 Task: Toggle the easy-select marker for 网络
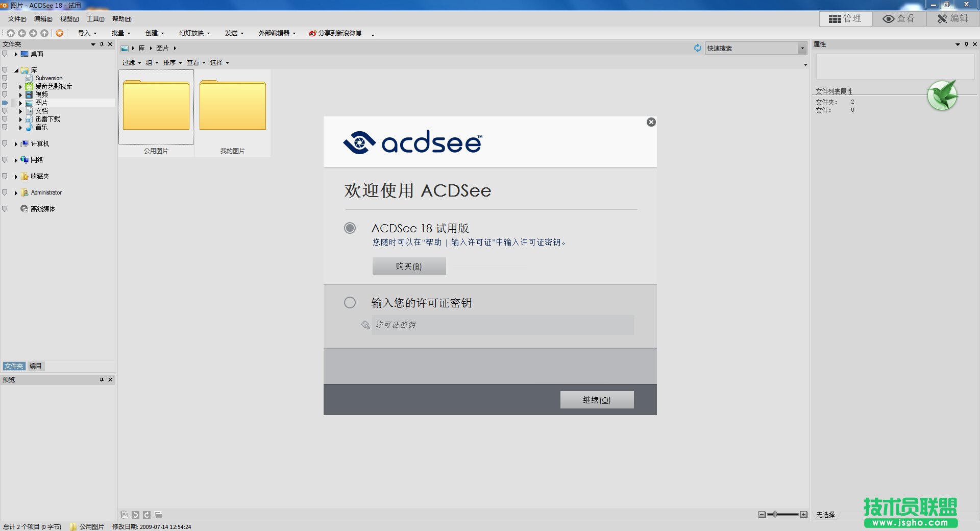[x=5, y=160]
